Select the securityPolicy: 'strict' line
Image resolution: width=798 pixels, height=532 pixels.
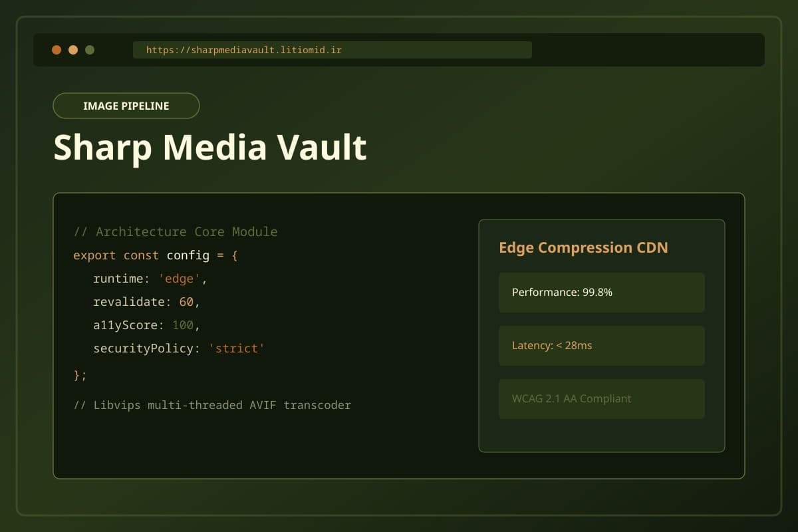pos(179,348)
